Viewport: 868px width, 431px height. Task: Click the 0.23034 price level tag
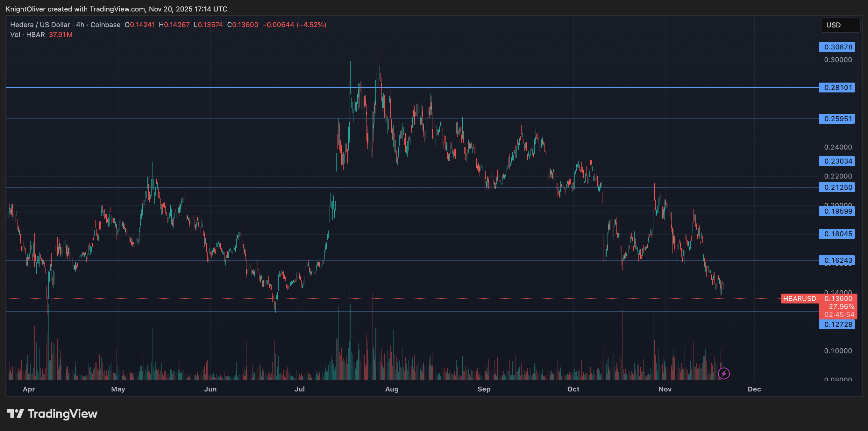pyautogui.click(x=837, y=161)
